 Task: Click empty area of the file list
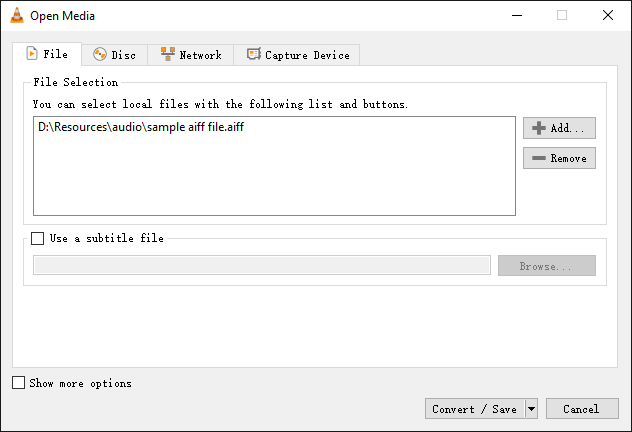(x=274, y=180)
